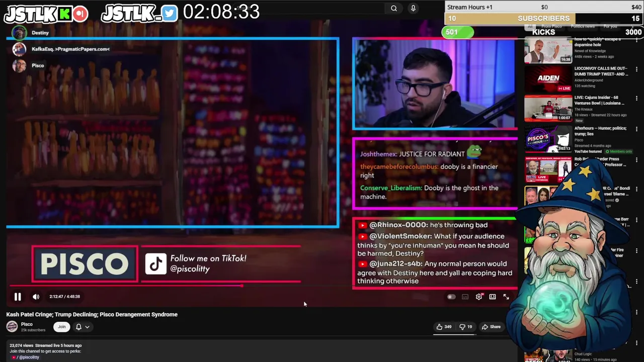Click the Chud Logic channel name
Image resolution: width=644 pixels, height=362 pixels.
tap(583, 354)
